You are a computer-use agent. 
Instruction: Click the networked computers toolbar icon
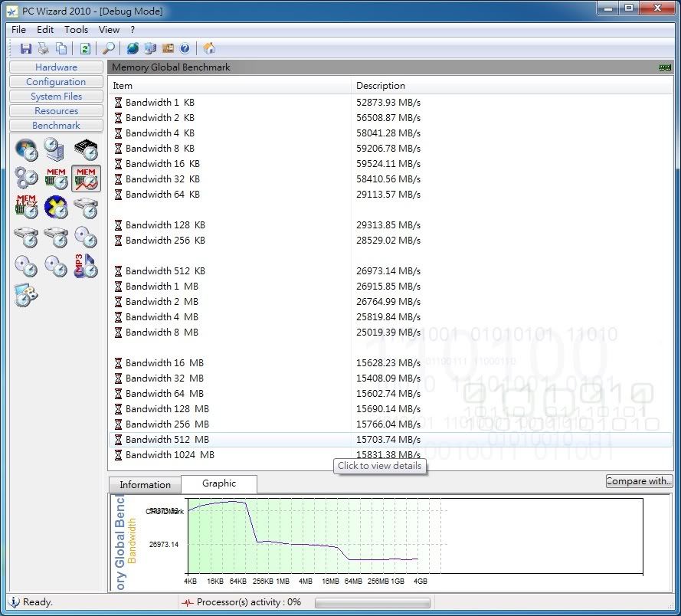pyautogui.click(x=150, y=48)
